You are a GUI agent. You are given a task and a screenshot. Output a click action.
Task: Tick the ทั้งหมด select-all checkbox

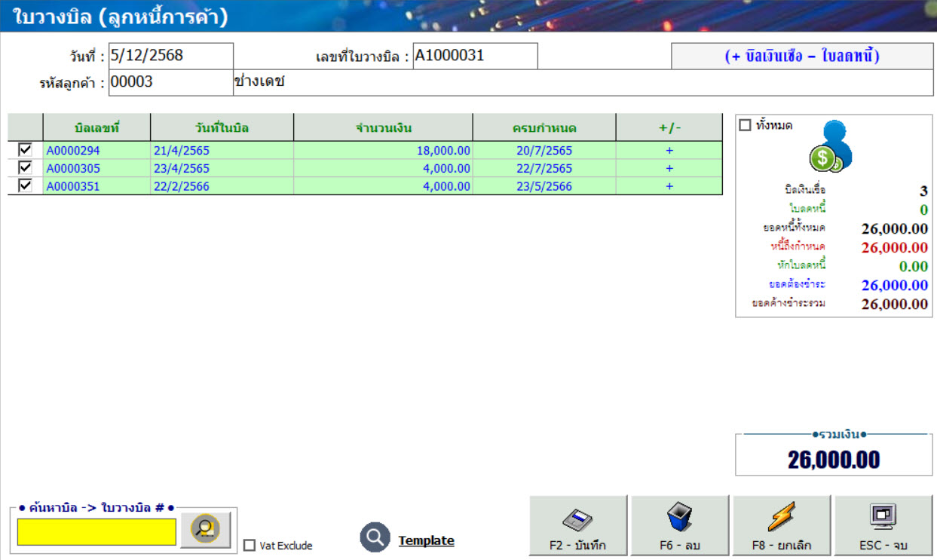tap(746, 126)
